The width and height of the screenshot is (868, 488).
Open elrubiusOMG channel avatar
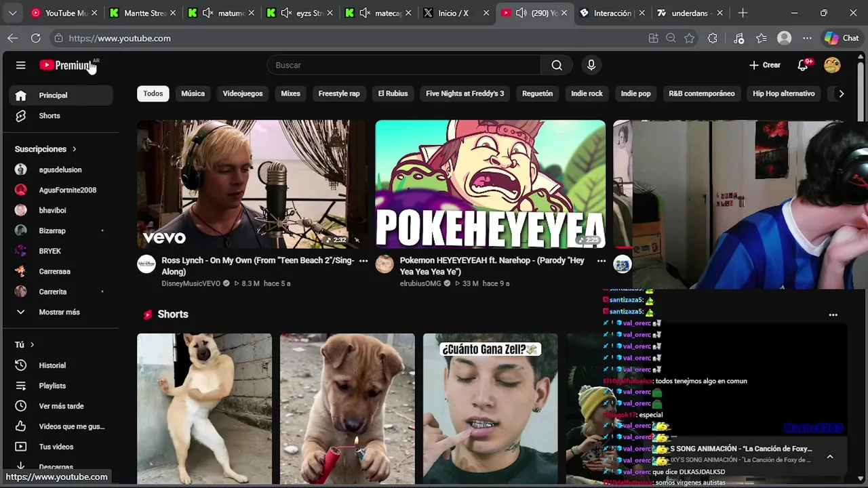[x=384, y=264]
